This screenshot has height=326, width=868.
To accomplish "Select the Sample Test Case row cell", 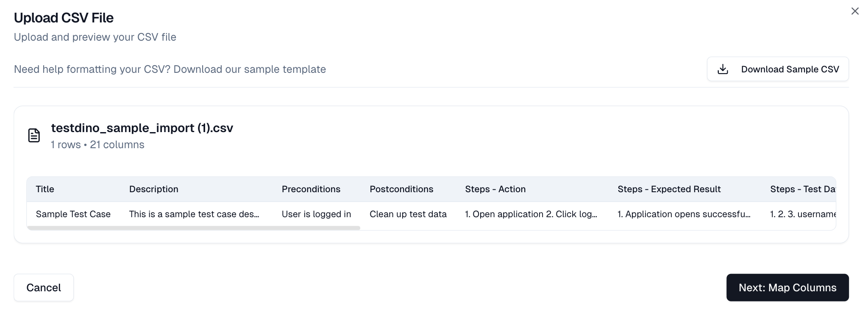I will coord(73,214).
